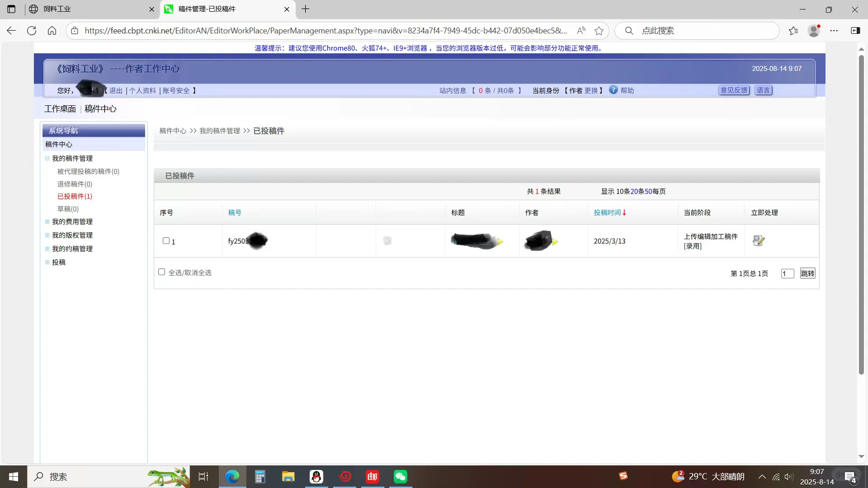Open the QQ penguin taskbar icon
This screenshot has height=488, width=868.
(316, 477)
